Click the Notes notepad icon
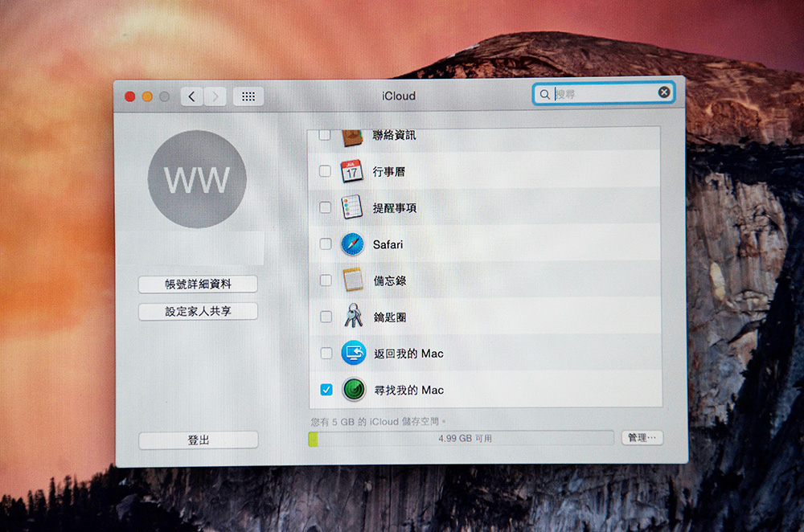 353,280
